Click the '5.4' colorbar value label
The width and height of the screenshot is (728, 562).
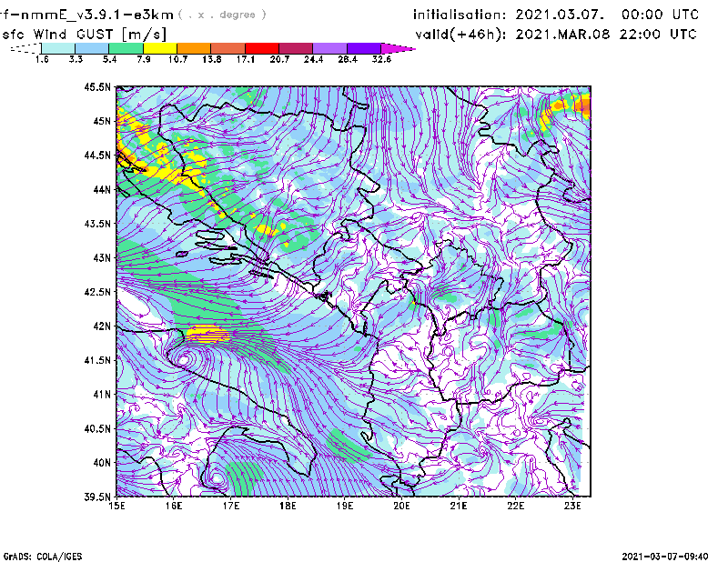[109, 59]
